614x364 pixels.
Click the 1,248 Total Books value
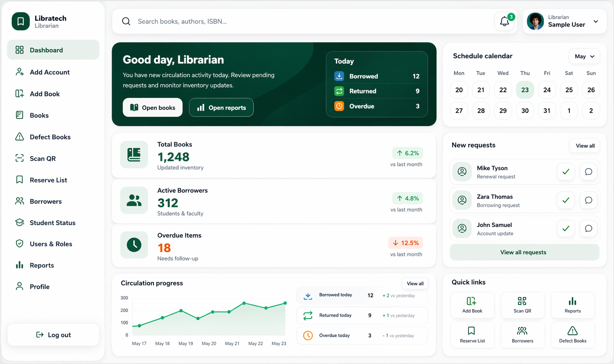click(173, 157)
